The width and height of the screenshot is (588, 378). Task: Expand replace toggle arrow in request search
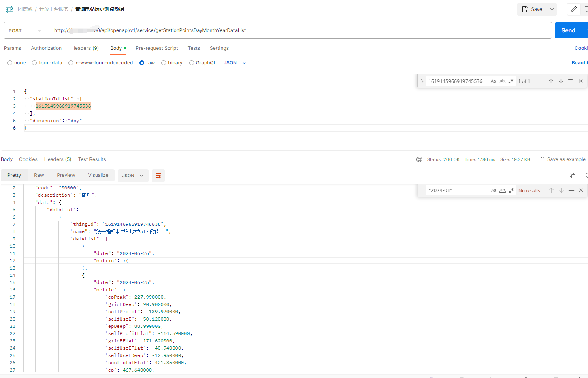[x=422, y=81]
